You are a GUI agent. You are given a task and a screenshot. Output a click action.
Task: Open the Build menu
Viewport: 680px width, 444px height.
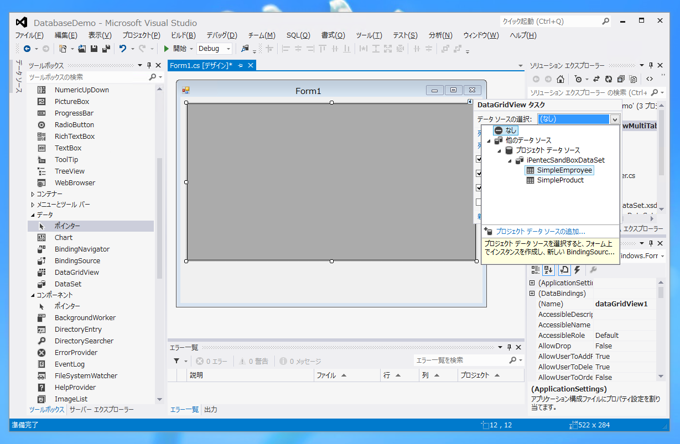(x=183, y=36)
